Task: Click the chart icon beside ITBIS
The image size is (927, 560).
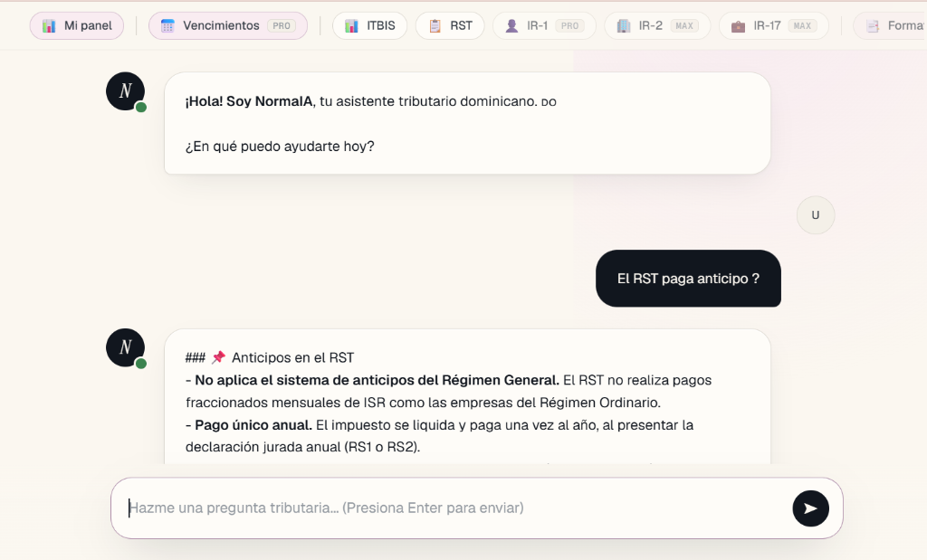Action: [352, 26]
